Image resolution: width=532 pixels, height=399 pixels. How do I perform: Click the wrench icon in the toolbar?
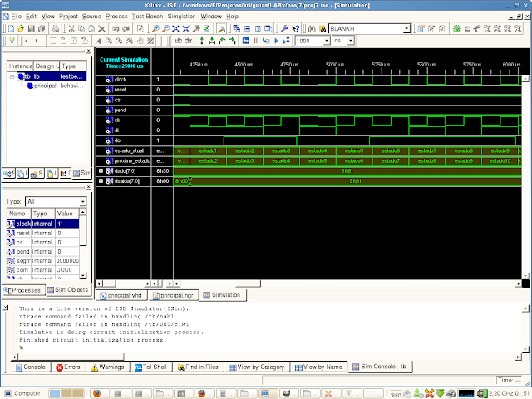click(285, 28)
